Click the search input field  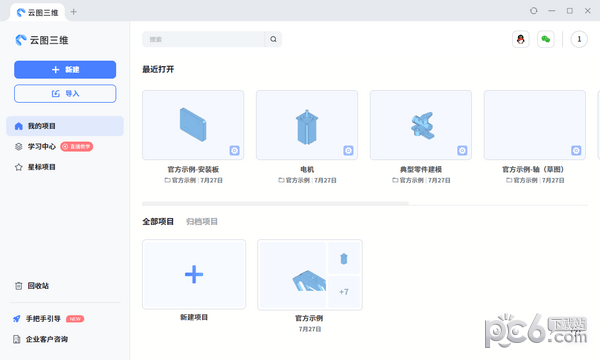203,39
